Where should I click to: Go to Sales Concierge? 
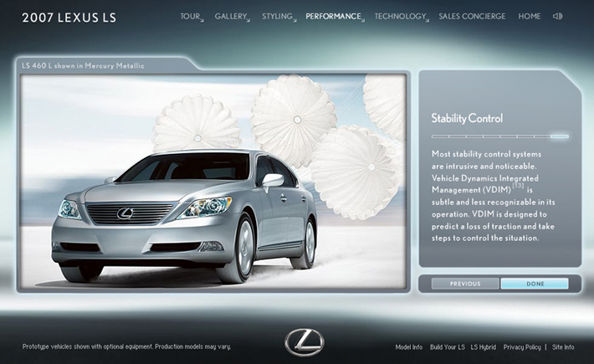[x=472, y=16]
